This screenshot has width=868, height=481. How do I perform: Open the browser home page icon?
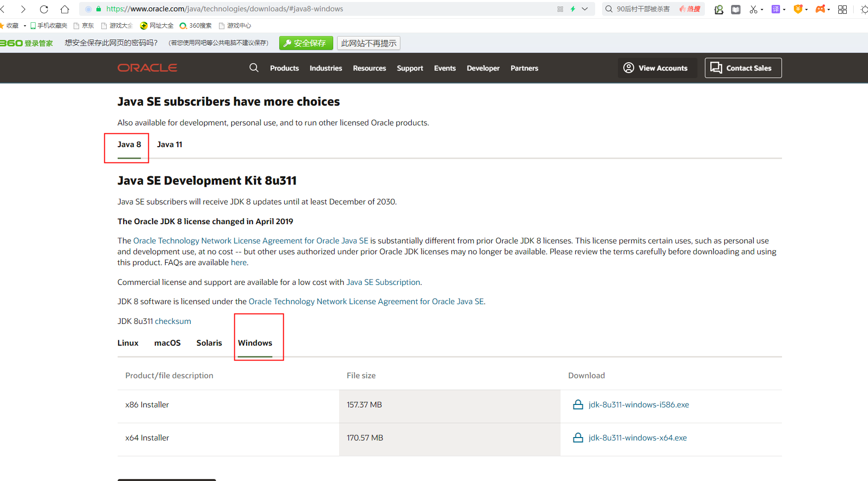[x=65, y=9]
